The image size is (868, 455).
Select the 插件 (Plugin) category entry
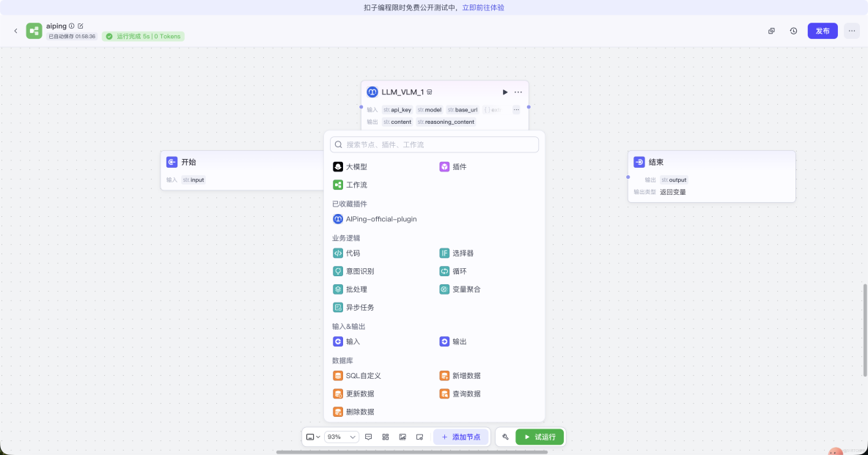[458, 166]
